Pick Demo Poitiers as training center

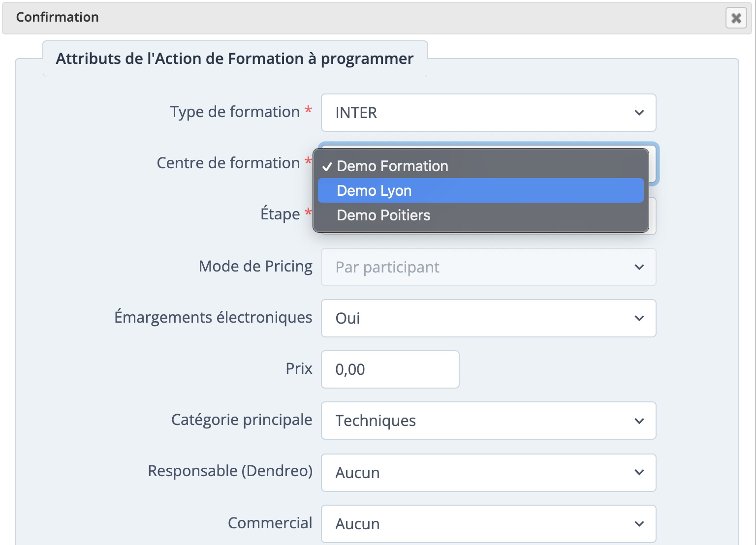click(383, 215)
